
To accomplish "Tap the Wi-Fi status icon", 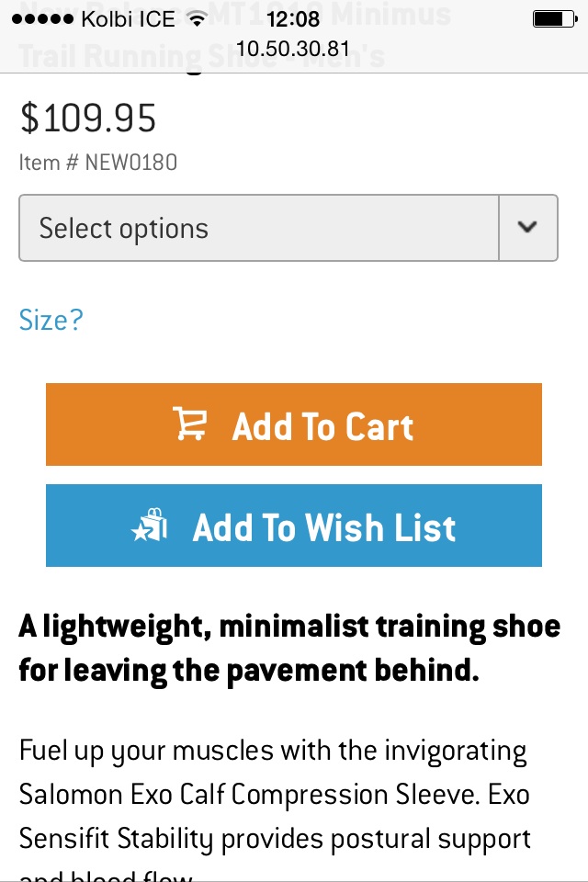I will click(195, 19).
